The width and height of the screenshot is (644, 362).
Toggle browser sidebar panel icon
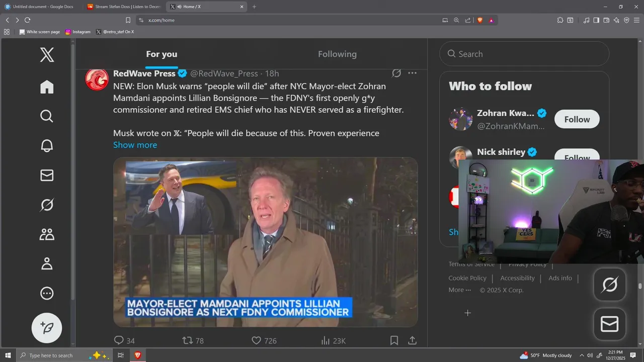(596, 20)
